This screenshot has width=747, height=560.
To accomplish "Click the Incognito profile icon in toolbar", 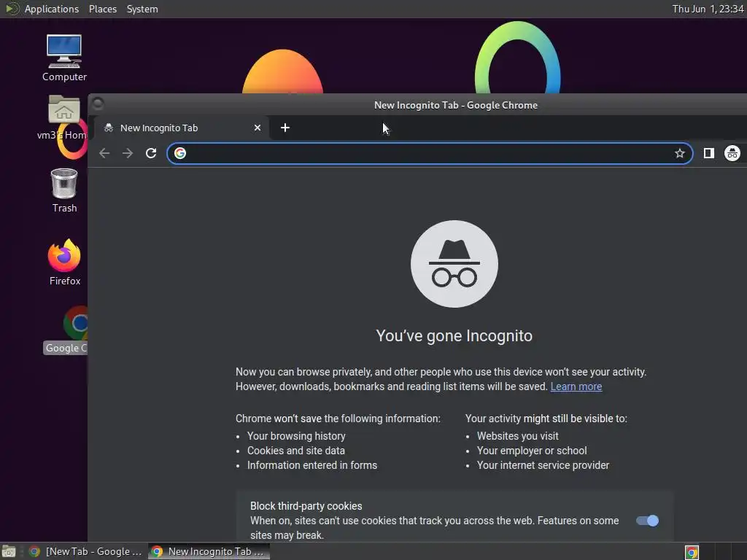I will click(x=732, y=153).
